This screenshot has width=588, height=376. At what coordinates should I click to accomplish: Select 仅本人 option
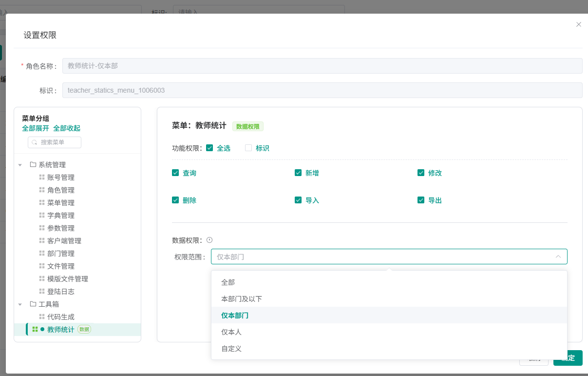tap(389, 332)
